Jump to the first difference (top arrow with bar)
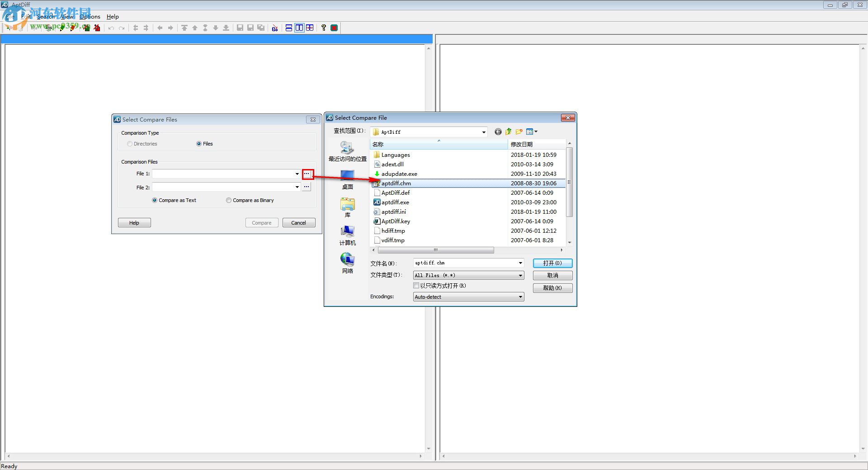The width and height of the screenshot is (868, 470). (x=184, y=28)
